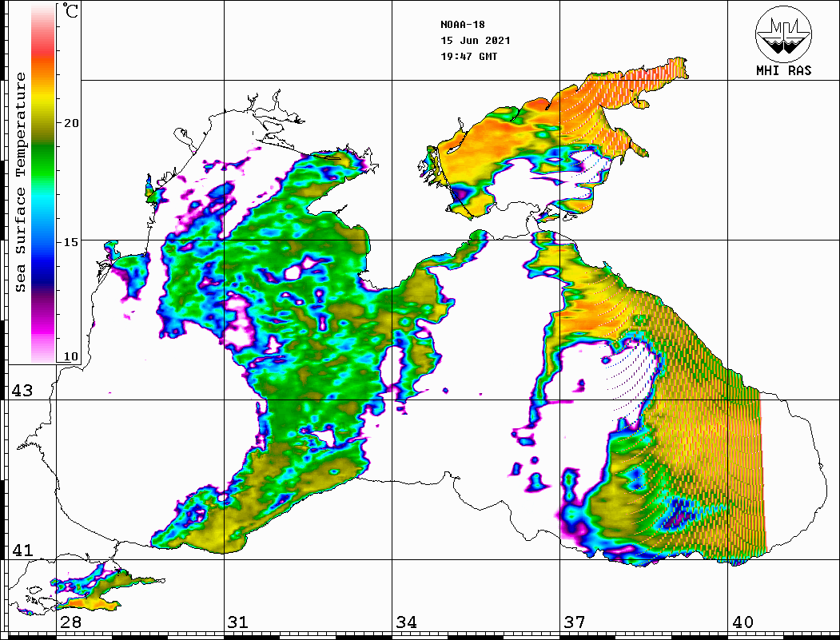Click the 'Sea Surface Temperature' vertical label

click(20, 182)
